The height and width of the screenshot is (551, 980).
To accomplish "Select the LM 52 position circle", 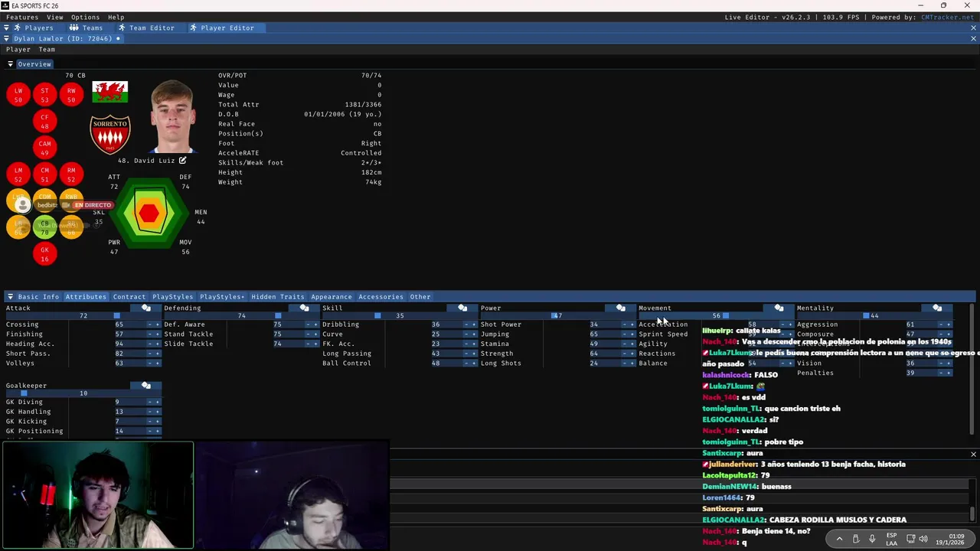I will pos(18,175).
